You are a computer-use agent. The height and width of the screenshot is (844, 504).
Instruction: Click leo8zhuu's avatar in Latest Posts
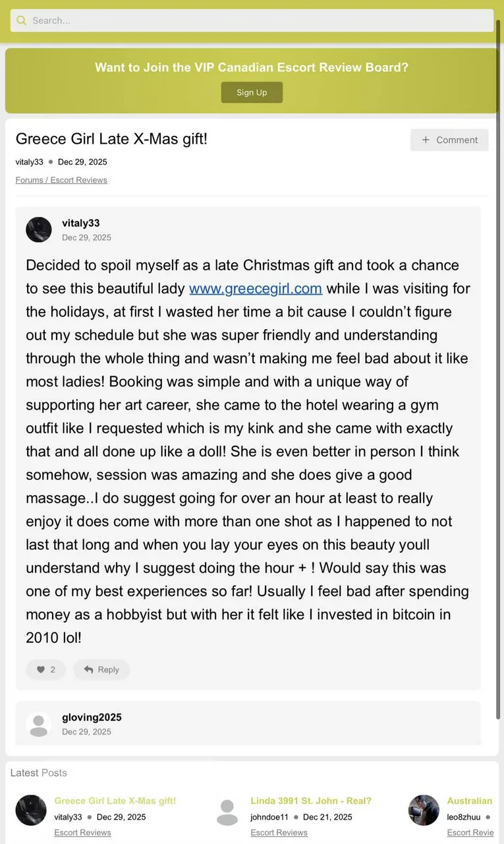(x=424, y=810)
